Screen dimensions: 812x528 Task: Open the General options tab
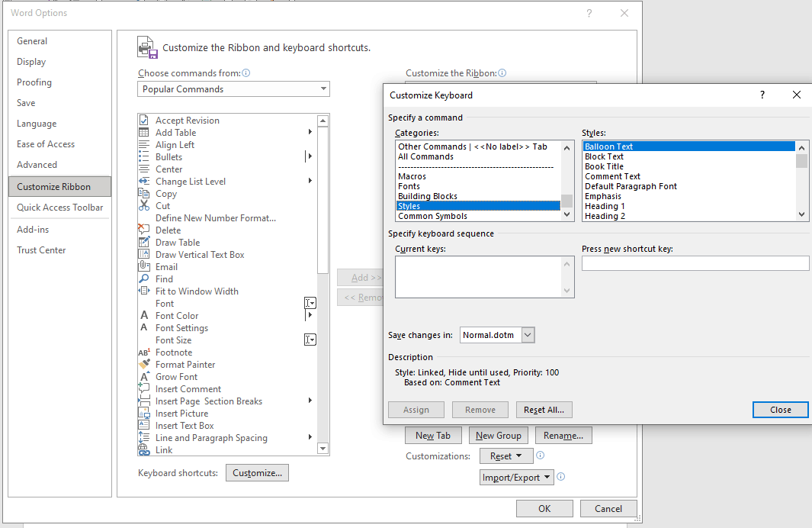[x=59, y=41]
